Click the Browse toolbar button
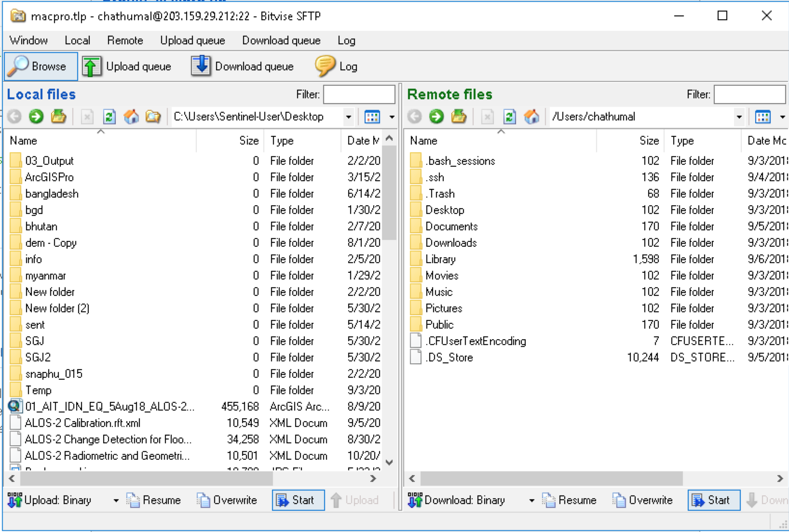Screen dimensions: 789x532 click(41, 66)
